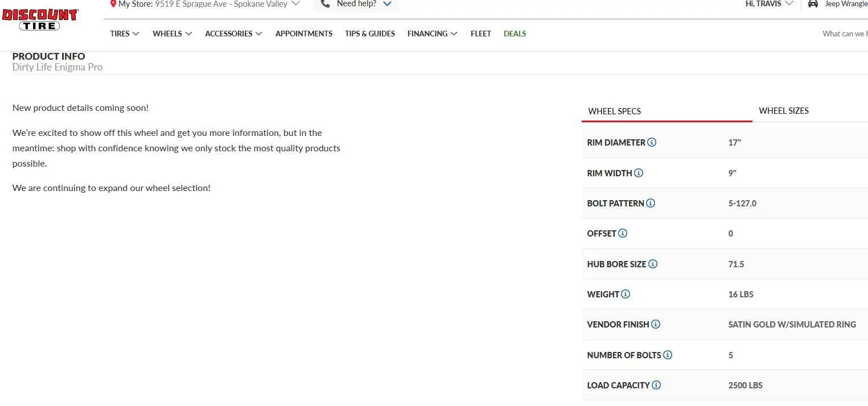This screenshot has height=406, width=868.
Task: Click the 2500 LBS load capacity value
Action: (745, 385)
